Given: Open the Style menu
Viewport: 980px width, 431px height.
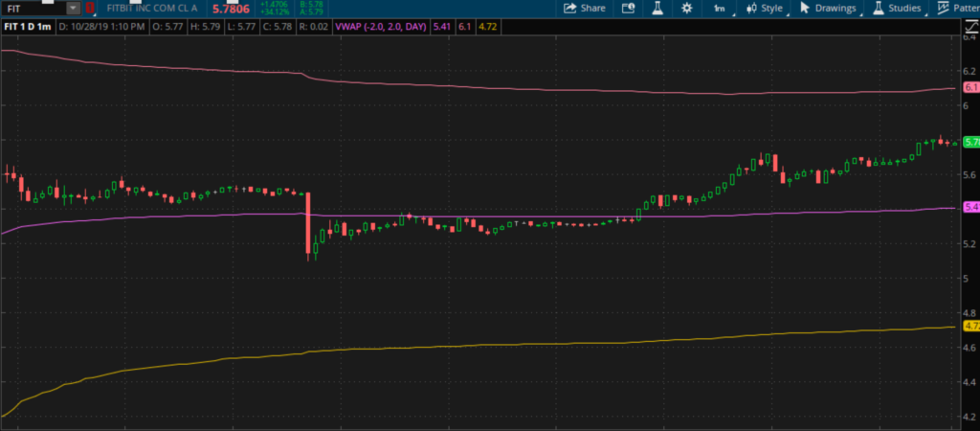Looking at the screenshot, I should click(763, 8).
